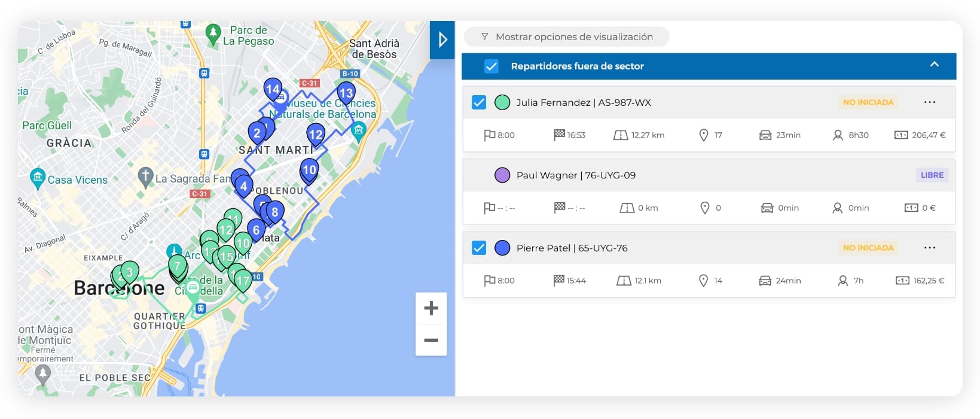This screenshot has width=980, height=419.
Task: Click Pierre Patel finish flag icon 15:44
Action: tap(559, 280)
